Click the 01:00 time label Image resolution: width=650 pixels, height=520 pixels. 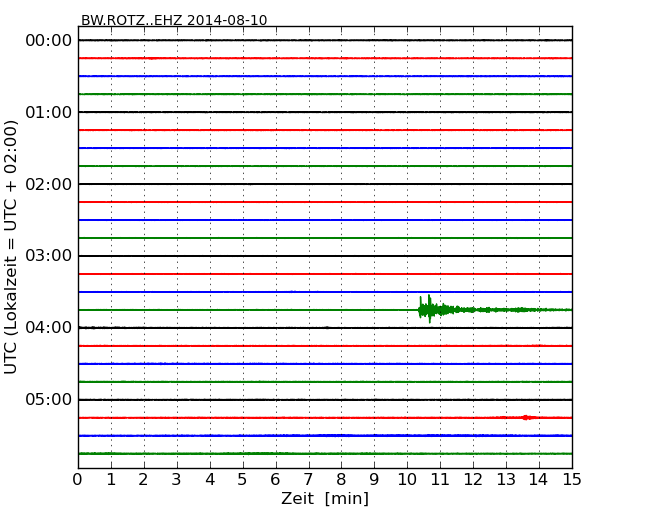click(x=49, y=112)
